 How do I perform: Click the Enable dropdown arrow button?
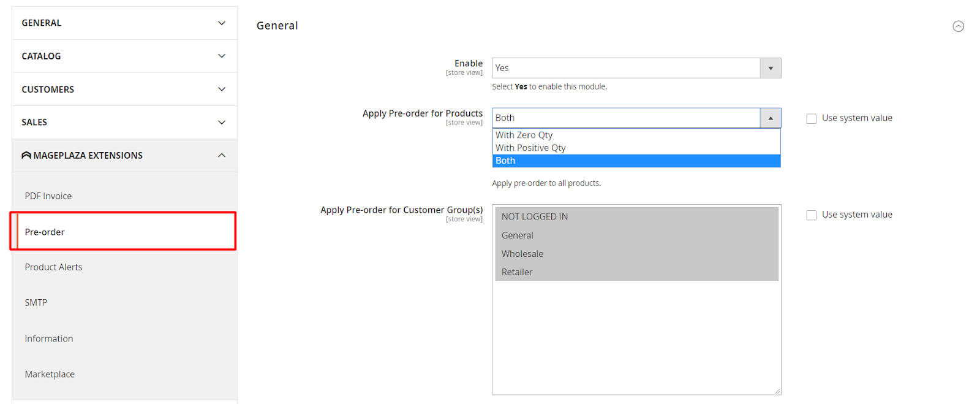pos(770,68)
